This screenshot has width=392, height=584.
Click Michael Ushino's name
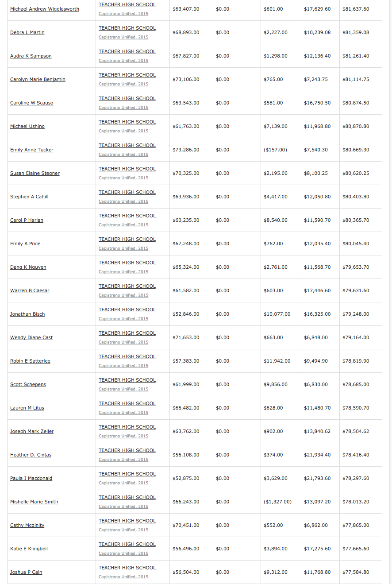[27, 126]
